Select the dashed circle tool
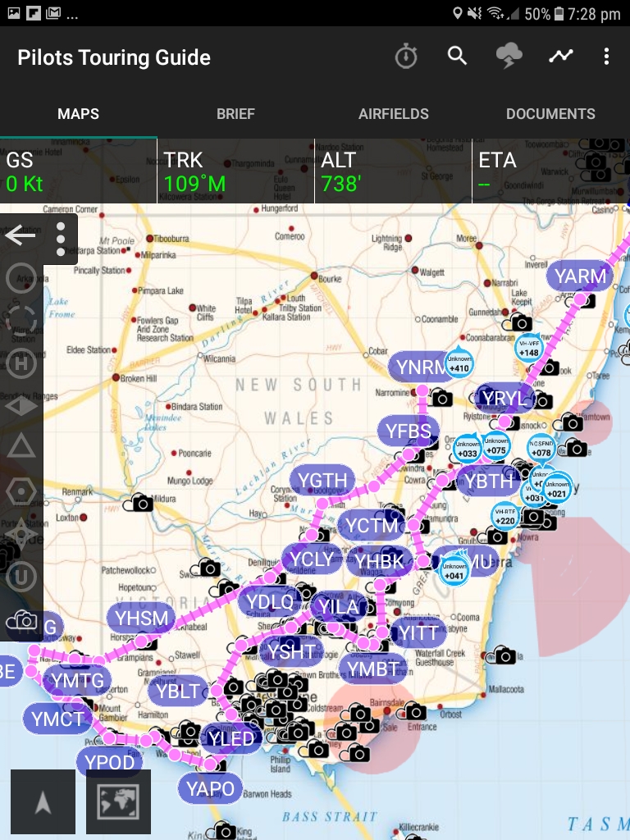 (21, 321)
